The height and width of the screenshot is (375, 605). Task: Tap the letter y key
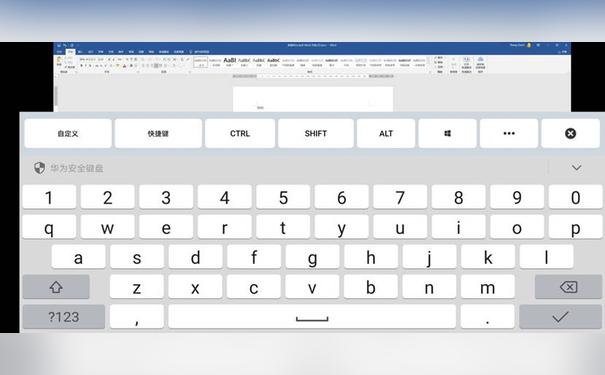click(x=341, y=227)
